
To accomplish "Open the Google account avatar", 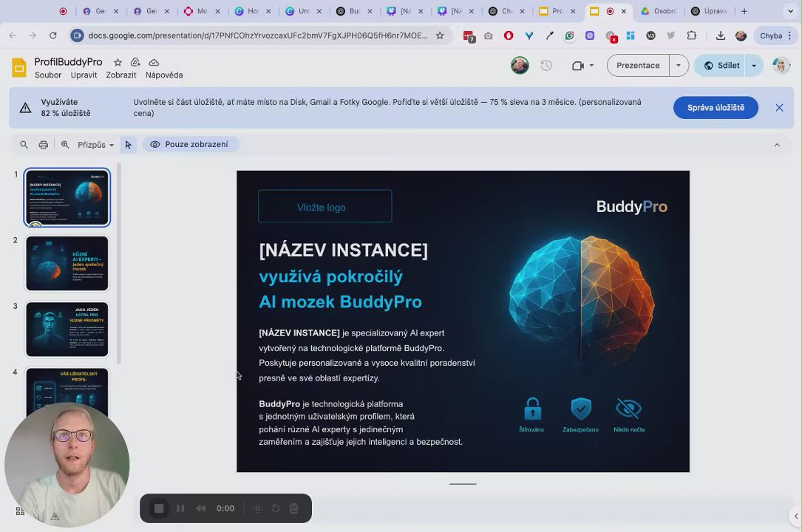I will [781, 66].
